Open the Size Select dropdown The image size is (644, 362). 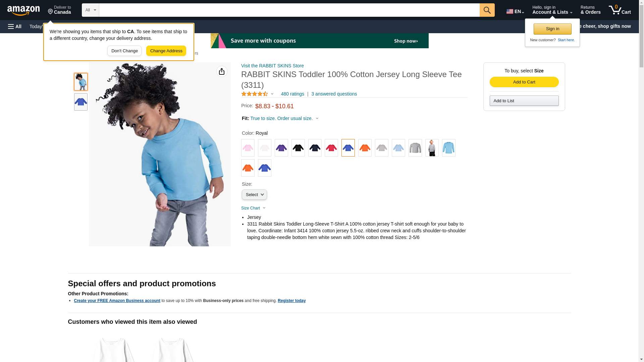[254, 195]
